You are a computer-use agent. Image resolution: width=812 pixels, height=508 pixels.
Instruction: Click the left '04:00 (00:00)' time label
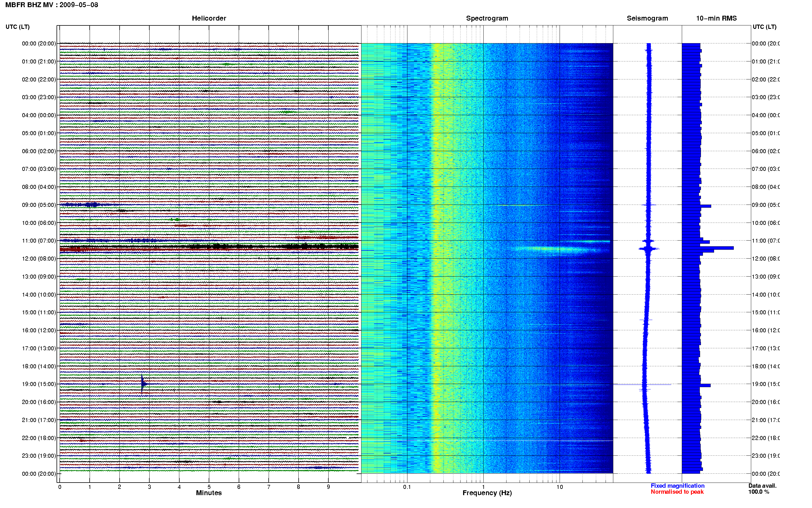(x=39, y=115)
